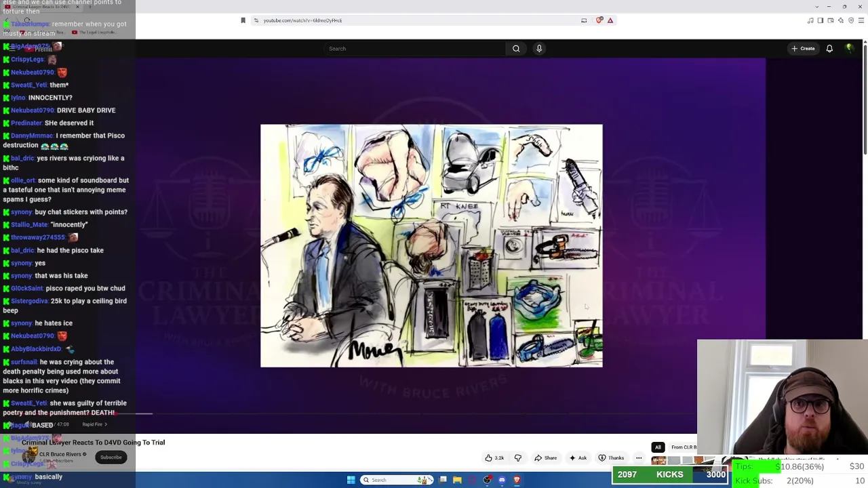Image resolution: width=868 pixels, height=488 pixels.
Task: Select the 'From CLR B...' filter chip
Action: pos(684,447)
